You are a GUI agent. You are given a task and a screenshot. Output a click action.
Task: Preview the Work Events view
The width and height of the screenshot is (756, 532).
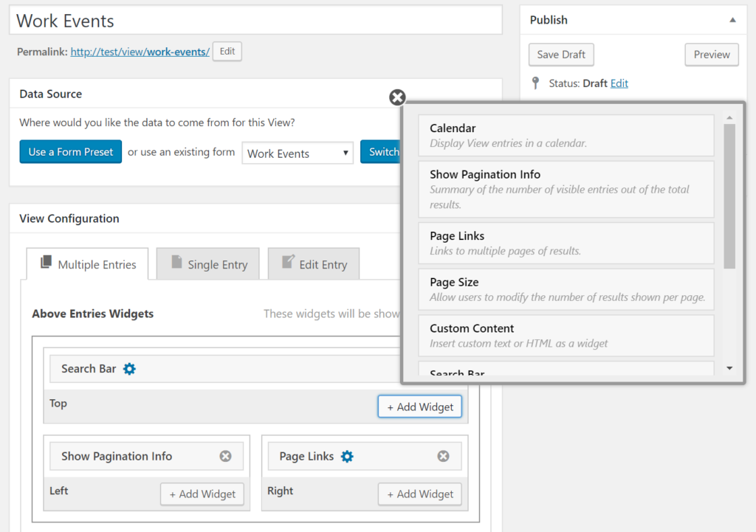click(711, 54)
